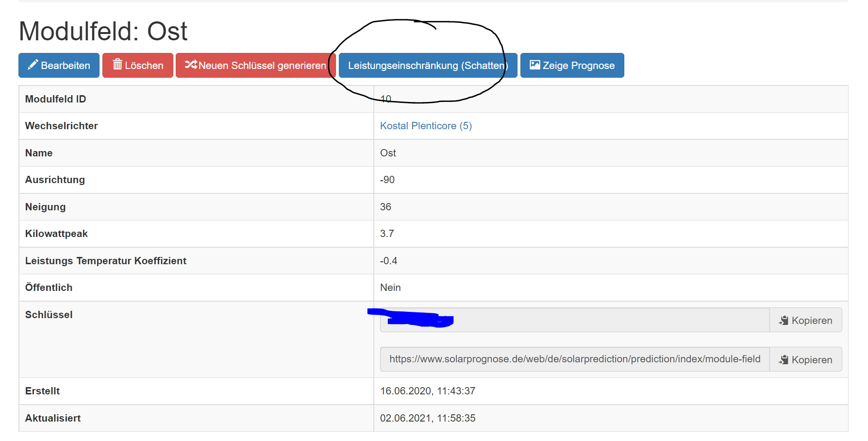Click the copy icon beside the Schlüssel field
This screenshot has height=441, width=868.
point(784,321)
